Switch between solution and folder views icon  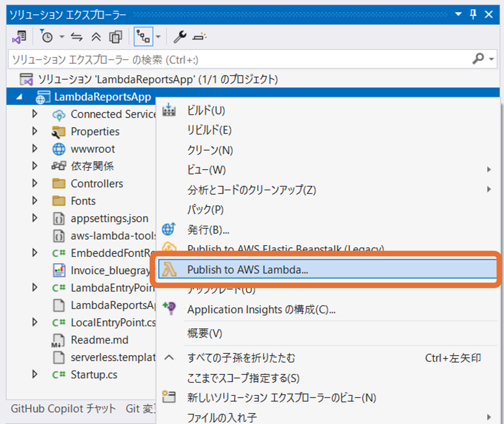(19, 37)
